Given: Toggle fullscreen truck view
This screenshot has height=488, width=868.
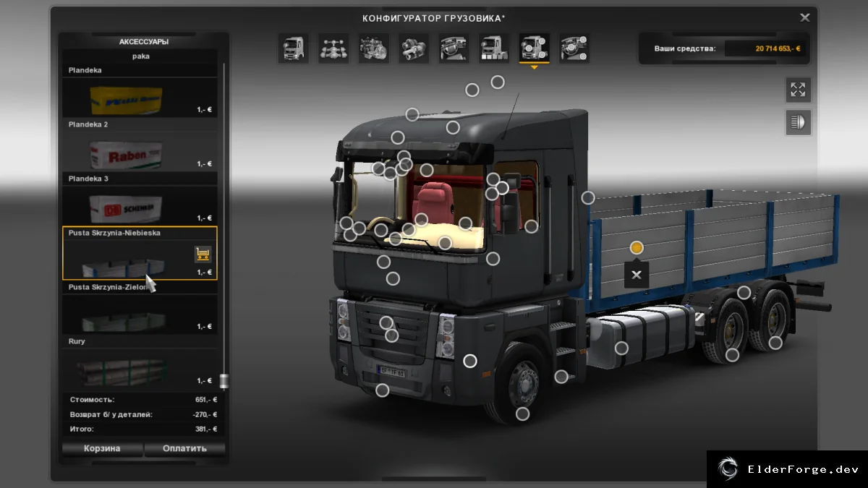Looking at the screenshot, I should coord(799,90).
